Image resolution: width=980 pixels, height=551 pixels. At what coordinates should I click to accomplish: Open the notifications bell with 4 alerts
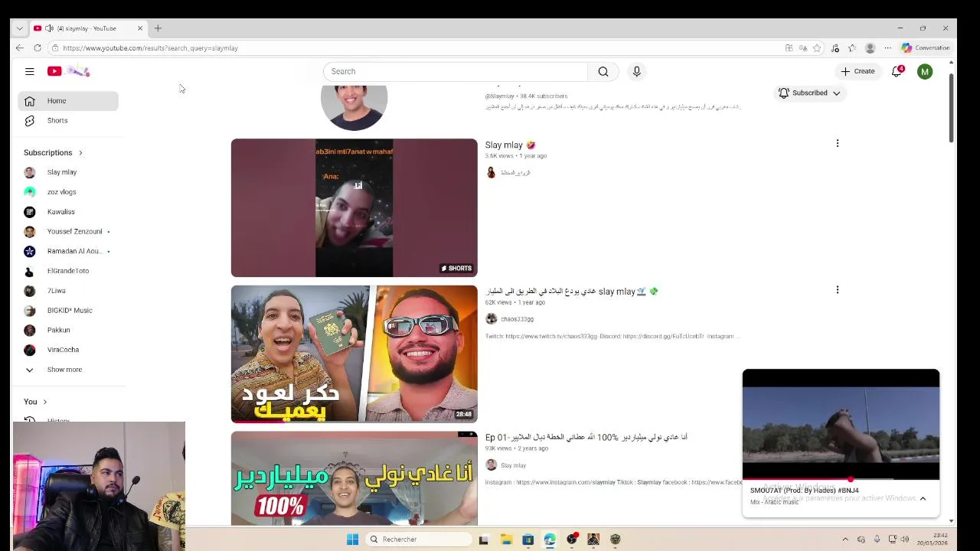[x=897, y=71]
